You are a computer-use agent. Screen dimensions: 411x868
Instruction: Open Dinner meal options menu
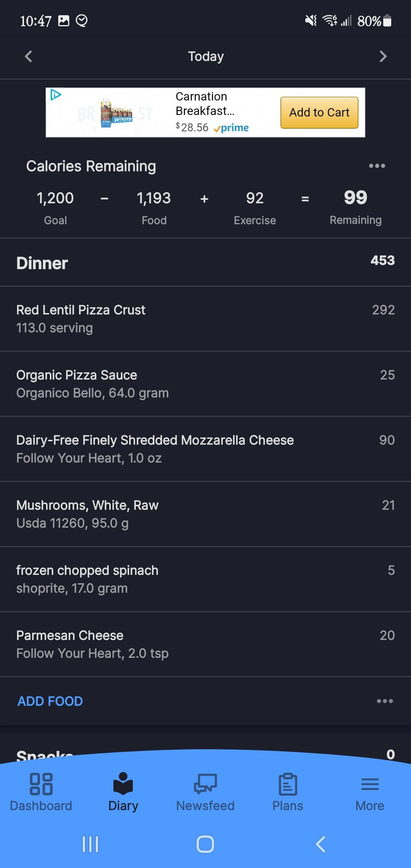coord(385,701)
